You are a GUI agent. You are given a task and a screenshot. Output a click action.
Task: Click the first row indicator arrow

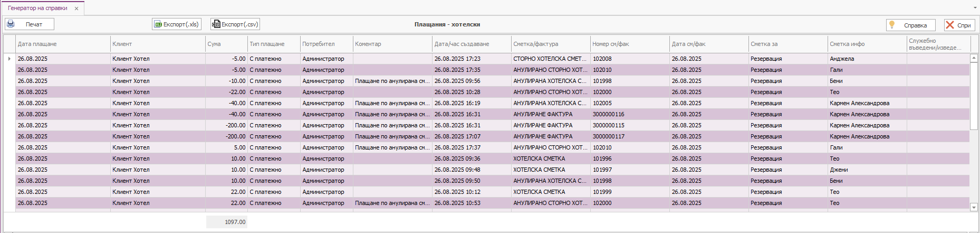click(9, 59)
